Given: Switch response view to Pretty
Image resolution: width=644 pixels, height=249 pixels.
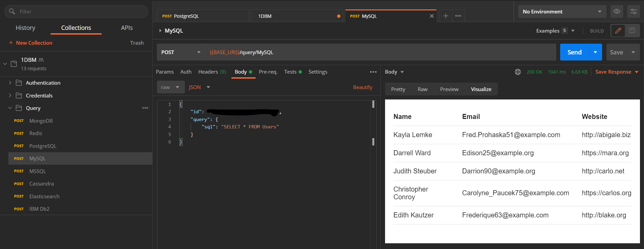Looking at the screenshot, I should 398,89.
